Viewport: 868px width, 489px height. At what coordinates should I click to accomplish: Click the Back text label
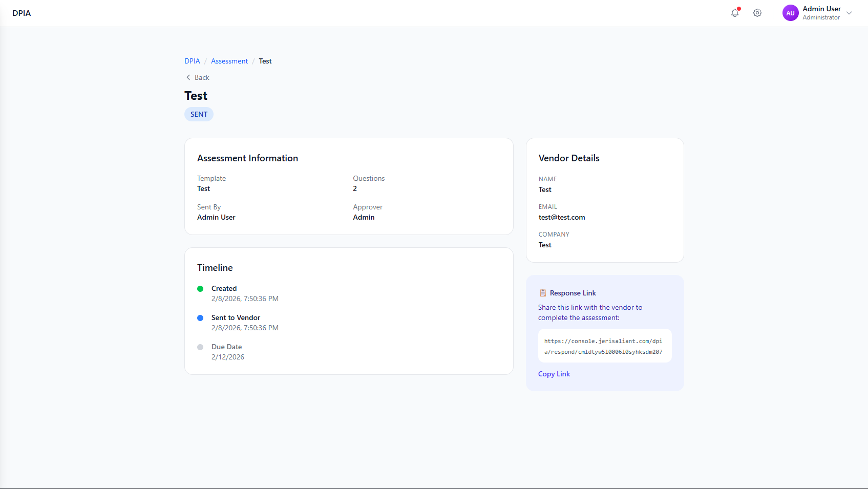[x=202, y=77]
